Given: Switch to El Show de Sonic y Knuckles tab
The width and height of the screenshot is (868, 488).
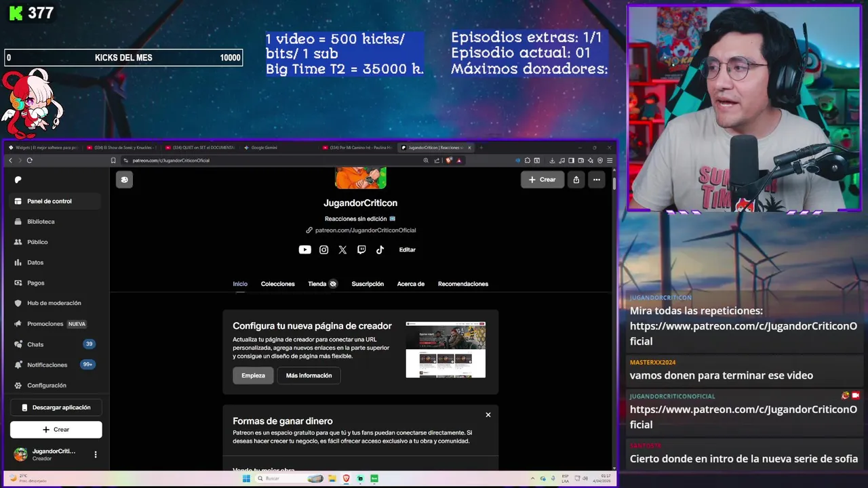Looking at the screenshot, I should click(122, 147).
